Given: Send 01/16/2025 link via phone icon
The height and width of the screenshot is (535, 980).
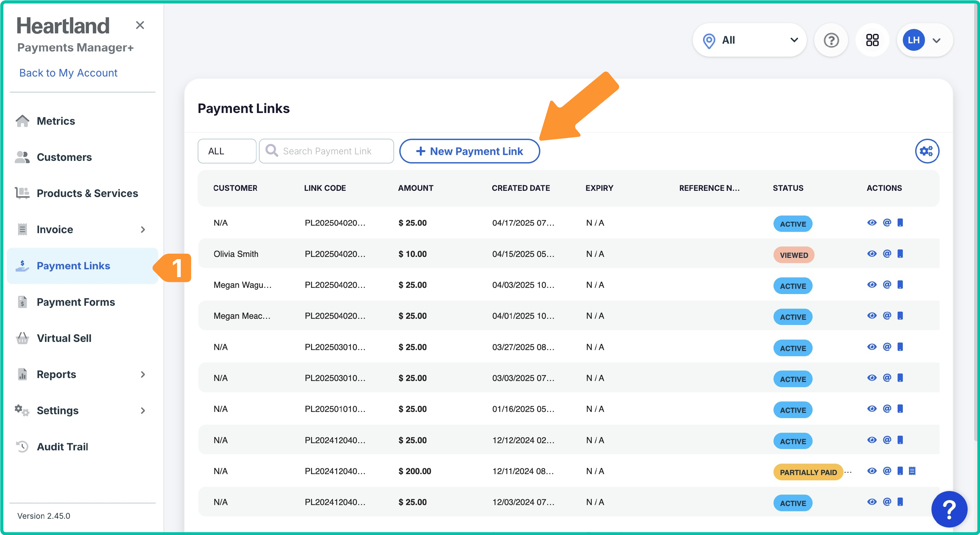Looking at the screenshot, I should (x=900, y=409).
